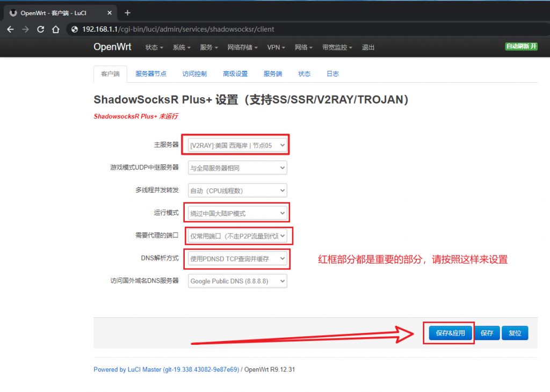Click the OpenWrt brand logo link
This screenshot has width=550, height=392.
(112, 47)
